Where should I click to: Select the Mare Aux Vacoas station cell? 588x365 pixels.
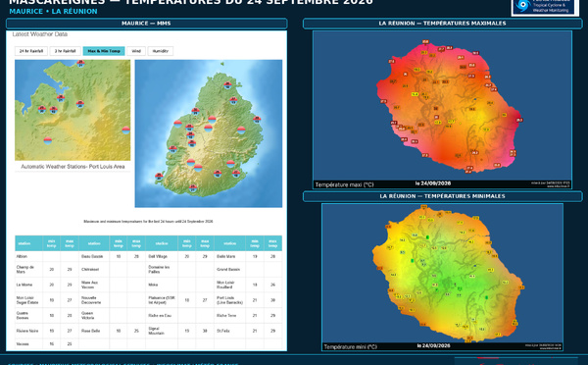pyautogui.click(x=94, y=285)
